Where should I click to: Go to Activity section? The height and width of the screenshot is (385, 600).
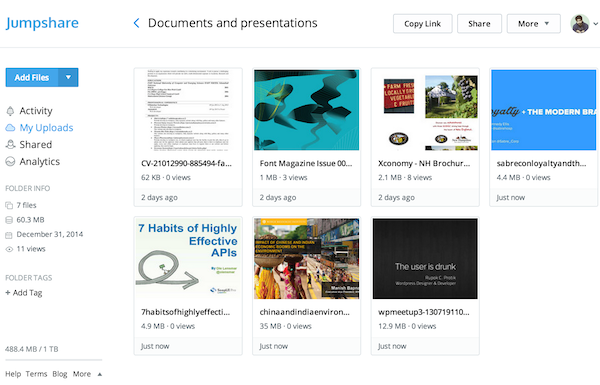(36, 111)
